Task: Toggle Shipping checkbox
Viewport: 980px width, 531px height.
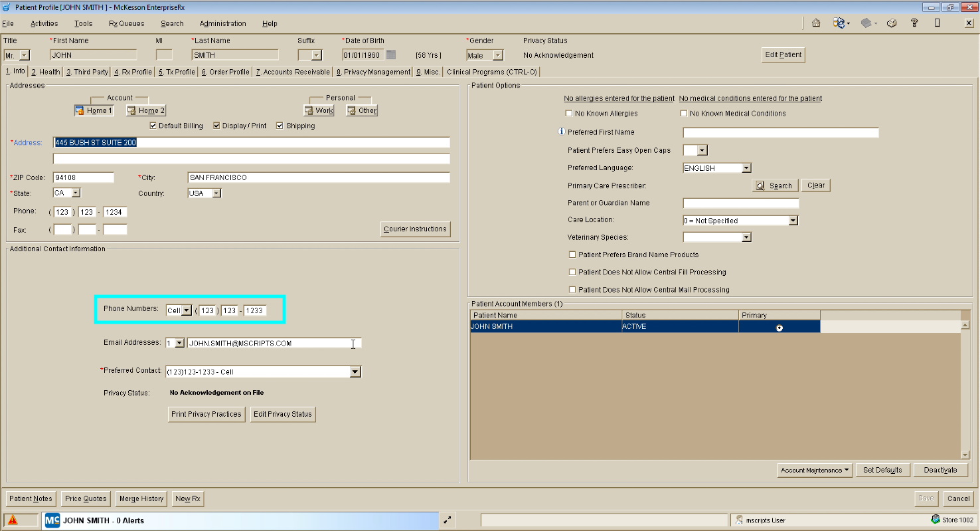Action: click(280, 126)
